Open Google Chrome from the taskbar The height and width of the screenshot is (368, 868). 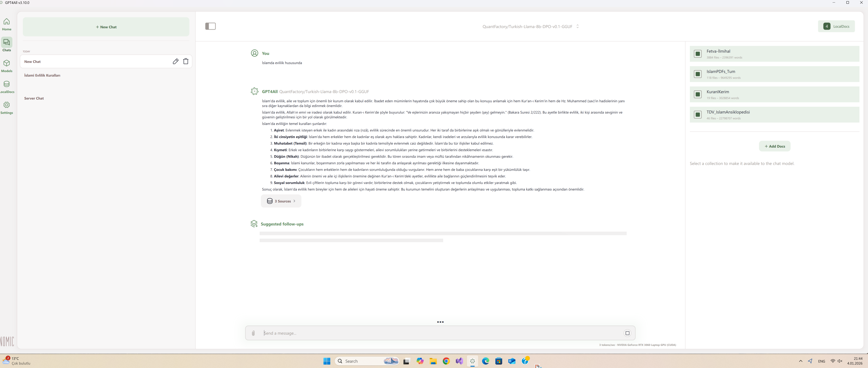(446, 361)
